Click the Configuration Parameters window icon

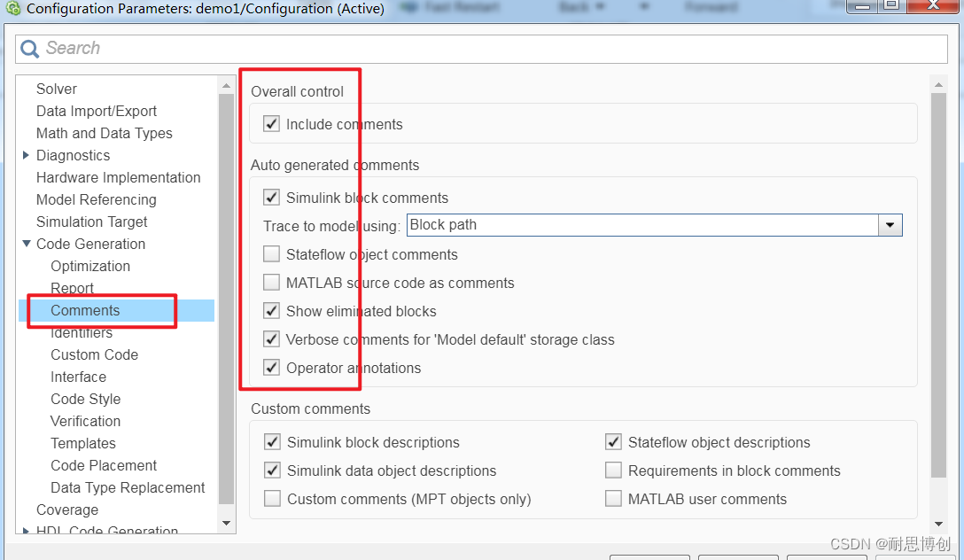[12, 10]
